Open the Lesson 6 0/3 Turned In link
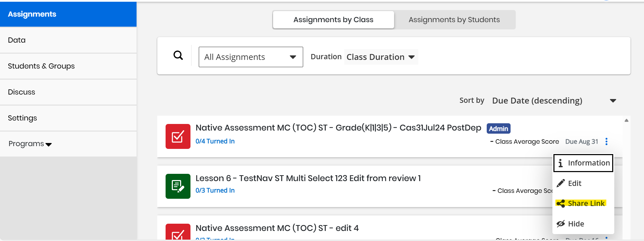The height and width of the screenshot is (241, 644). click(x=215, y=190)
